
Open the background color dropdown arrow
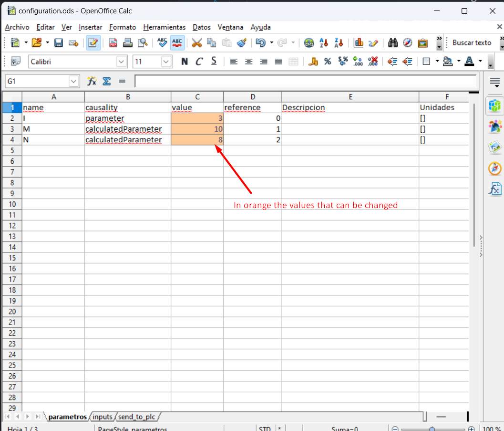point(459,61)
